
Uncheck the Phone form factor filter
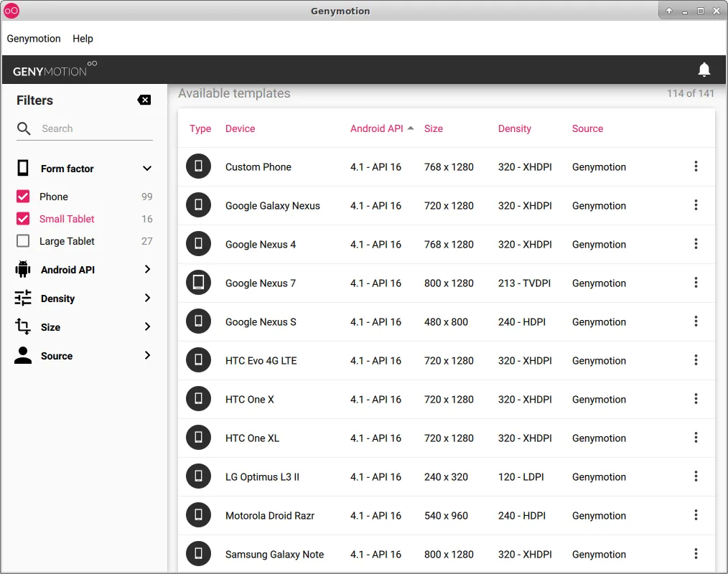click(x=23, y=197)
